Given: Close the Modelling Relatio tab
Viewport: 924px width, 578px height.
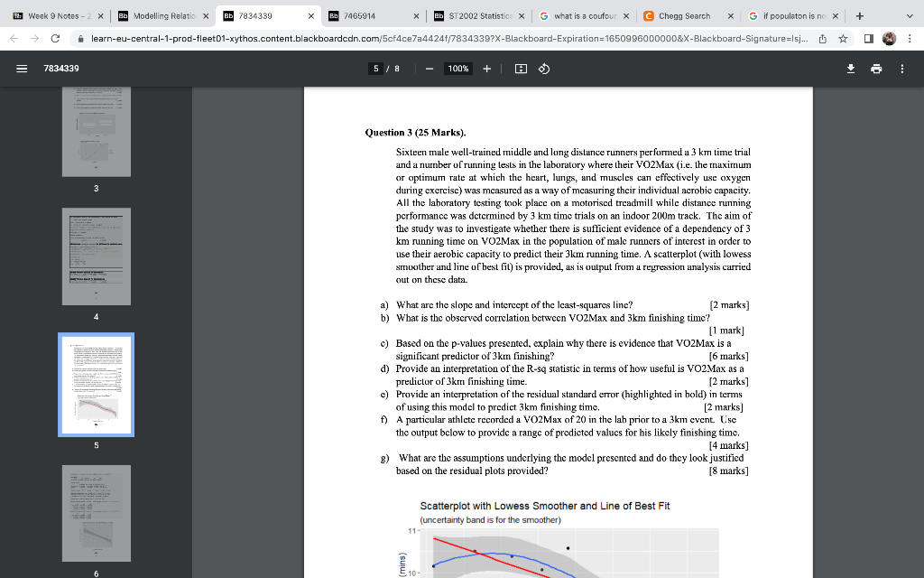Looking at the screenshot, I should [206, 16].
